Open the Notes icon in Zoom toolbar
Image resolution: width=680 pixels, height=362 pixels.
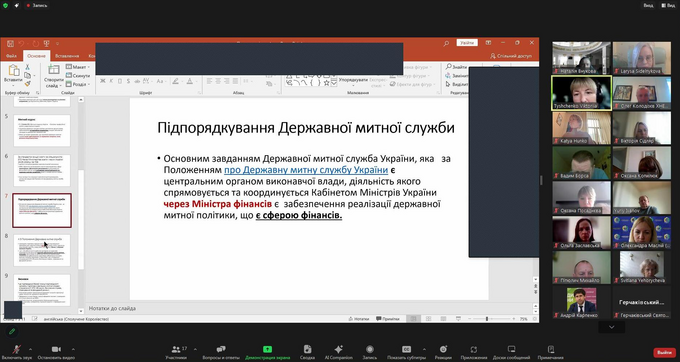[x=551, y=349]
